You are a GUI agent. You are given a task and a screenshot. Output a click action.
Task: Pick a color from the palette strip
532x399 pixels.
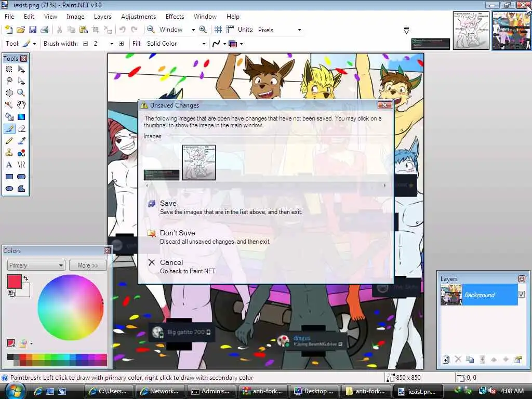(57, 360)
